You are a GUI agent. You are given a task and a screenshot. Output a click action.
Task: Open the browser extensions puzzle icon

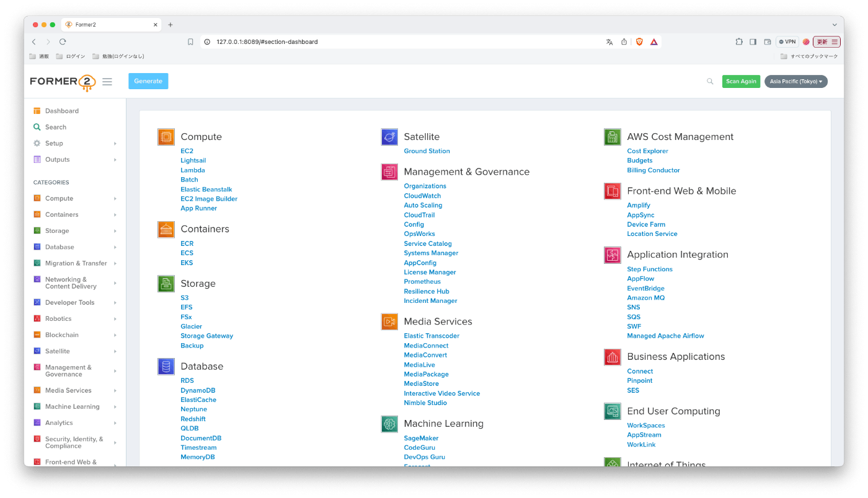pos(739,42)
